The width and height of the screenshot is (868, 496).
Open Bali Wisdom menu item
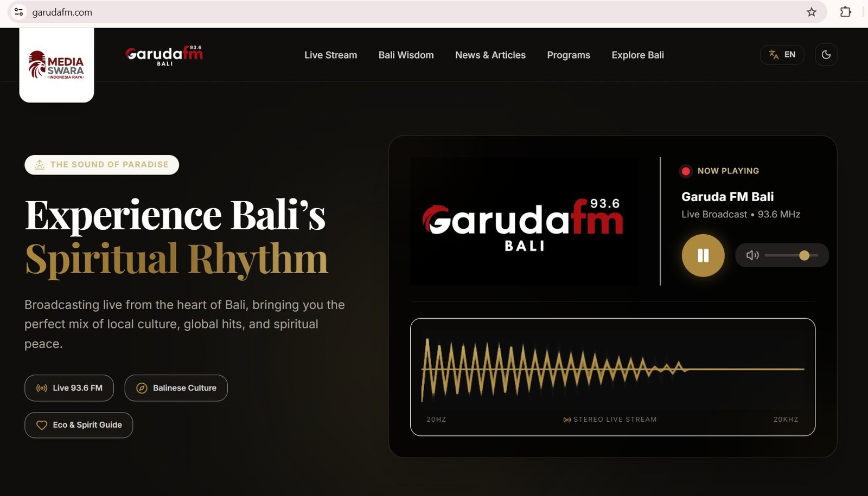[406, 55]
